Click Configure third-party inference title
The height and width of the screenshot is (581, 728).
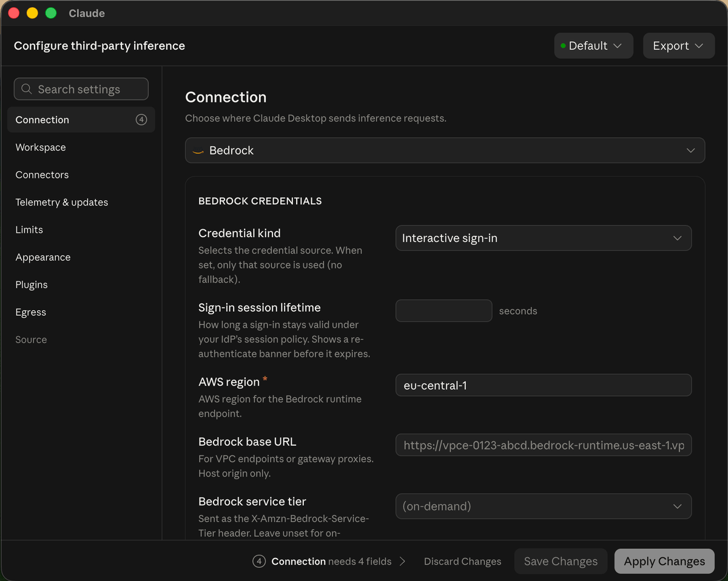click(x=99, y=46)
